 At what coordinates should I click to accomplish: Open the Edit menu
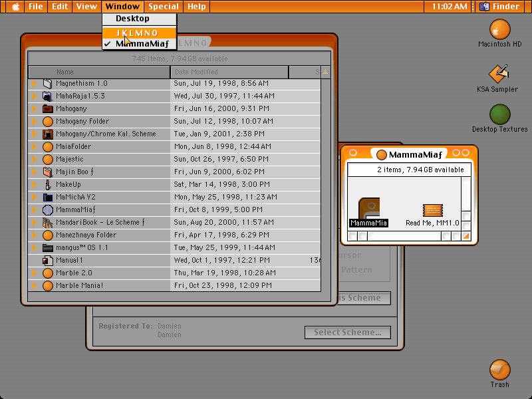60,7
